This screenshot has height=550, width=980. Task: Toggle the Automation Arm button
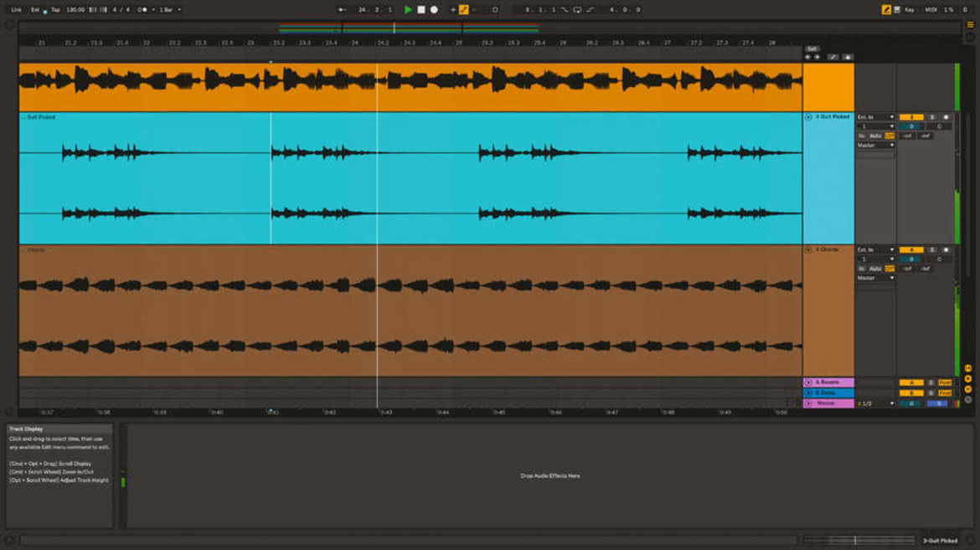coord(464,10)
